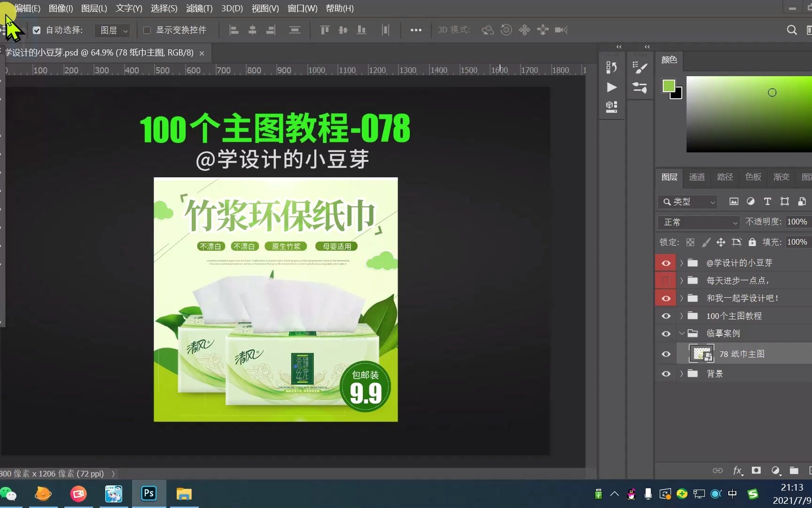Hide the @学设计的小豆芽 group eye
The width and height of the screenshot is (812, 508).
(666, 263)
